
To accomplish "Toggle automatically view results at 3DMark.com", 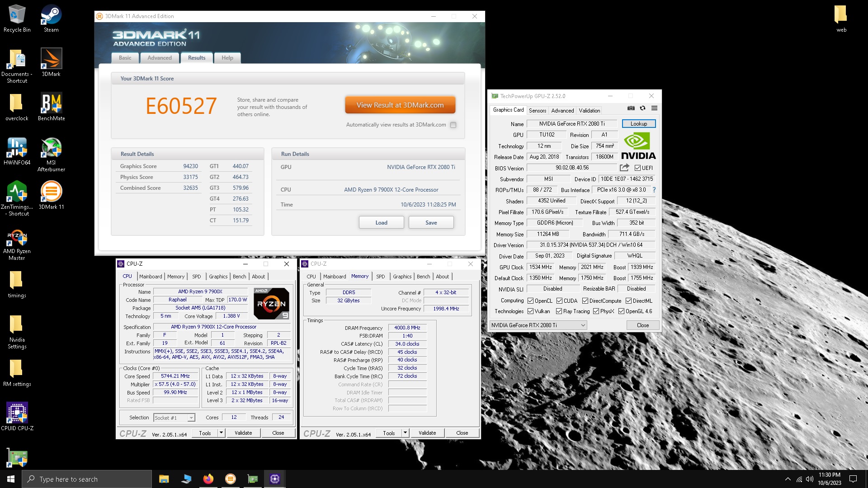I will 453,125.
